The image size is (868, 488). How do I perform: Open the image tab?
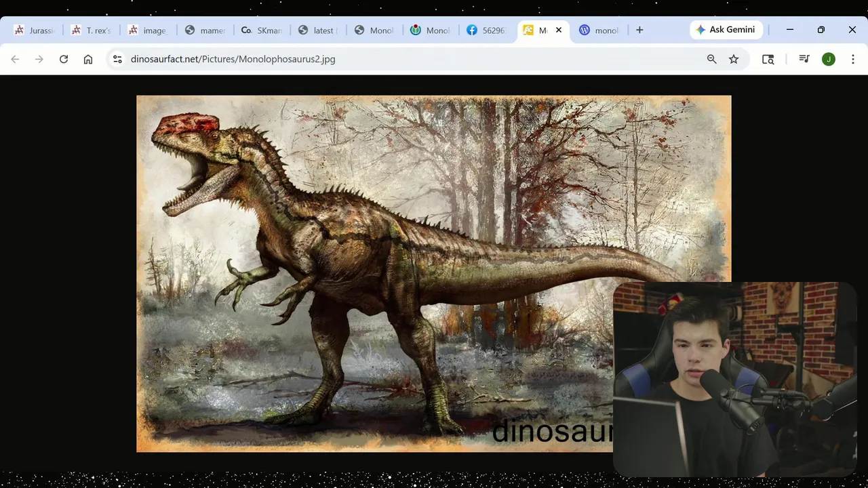(148, 30)
